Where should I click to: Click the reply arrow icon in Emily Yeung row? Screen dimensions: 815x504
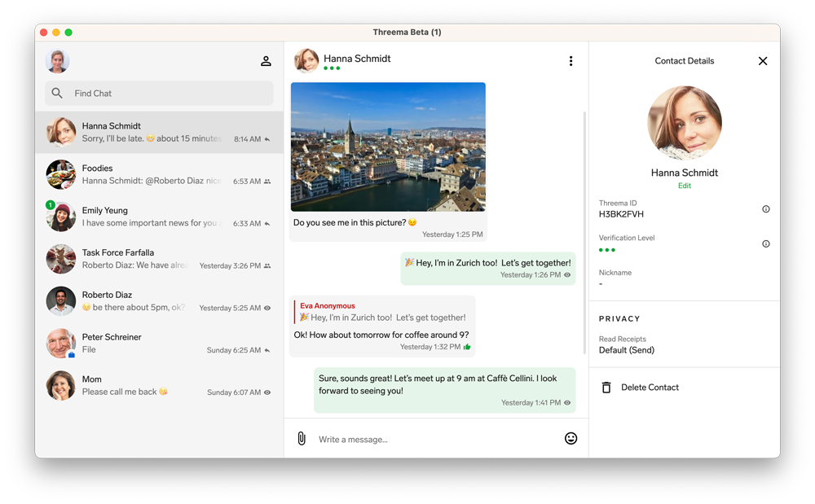(267, 224)
